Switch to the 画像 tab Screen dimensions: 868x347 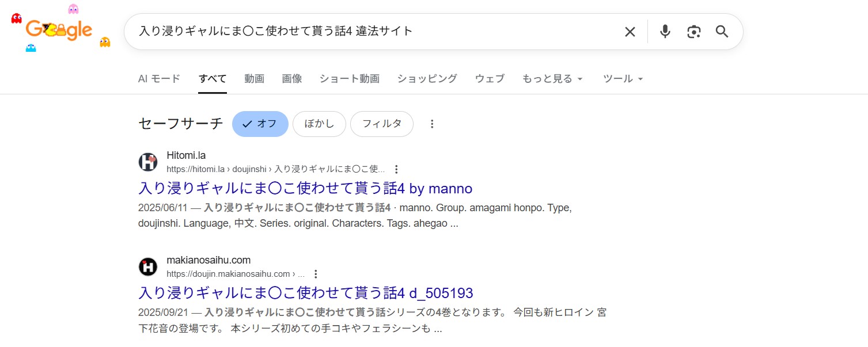tap(292, 79)
